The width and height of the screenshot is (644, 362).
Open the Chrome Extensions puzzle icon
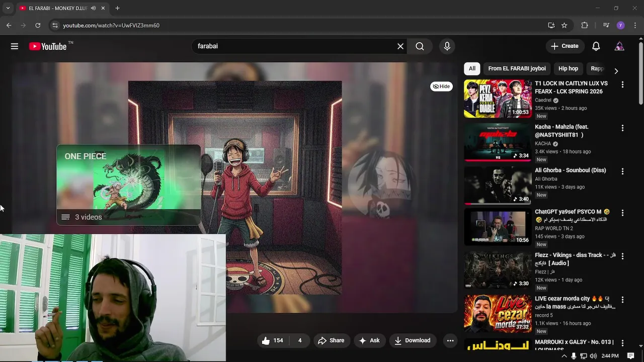[x=584, y=25]
